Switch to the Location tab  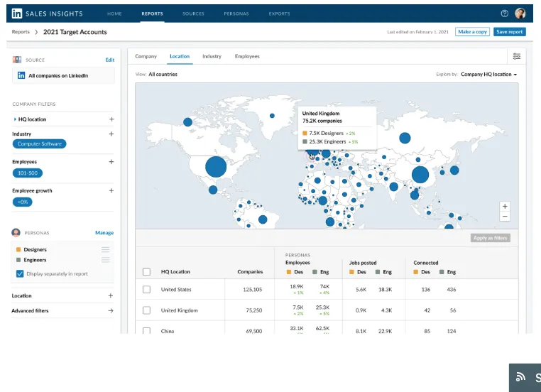coord(180,56)
